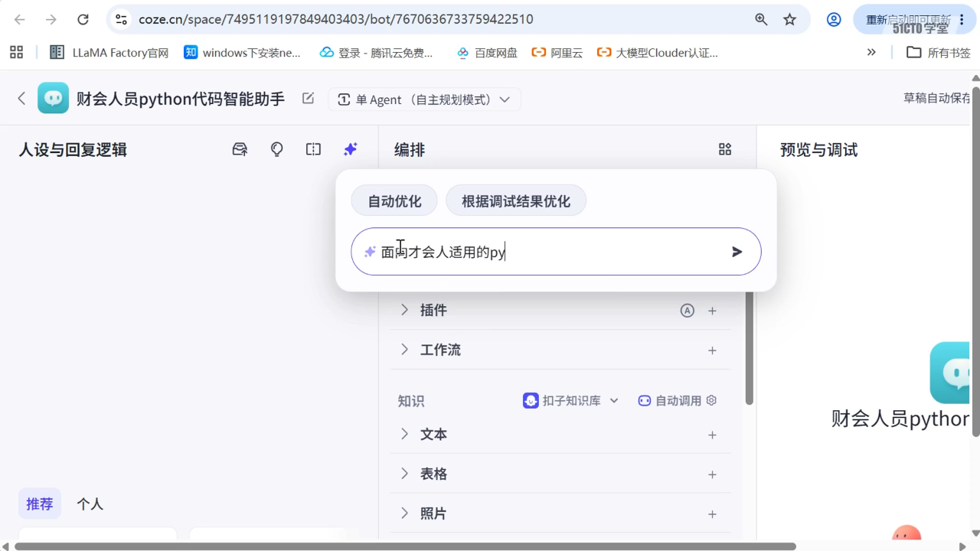Open the LLaMA Factory官网 bookmark
Screen dimensions: 980x551
(109, 53)
